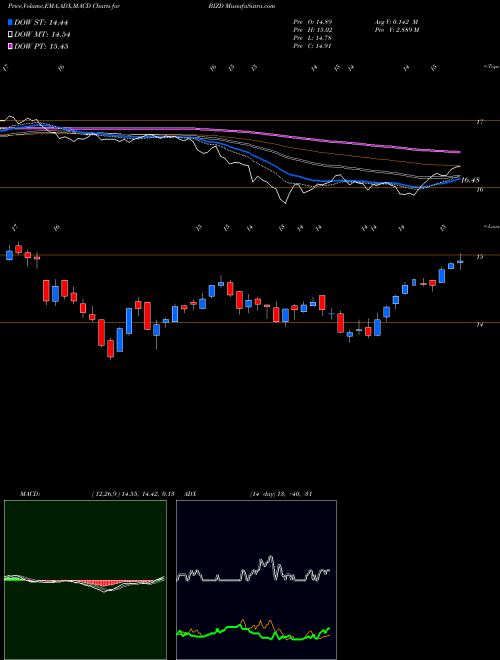Click the ADX '(14 day) 18, +40, -31' values
500x660 pixels.
pos(280,494)
